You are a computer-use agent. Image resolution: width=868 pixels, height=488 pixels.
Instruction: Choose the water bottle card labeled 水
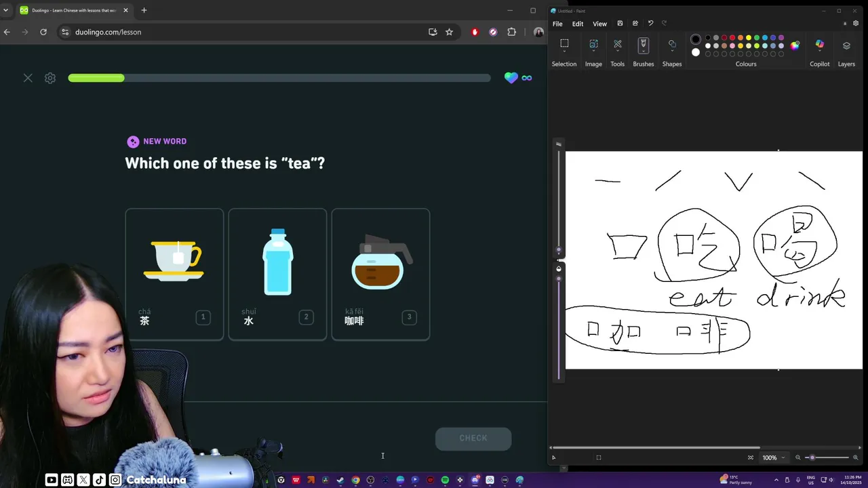277,274
